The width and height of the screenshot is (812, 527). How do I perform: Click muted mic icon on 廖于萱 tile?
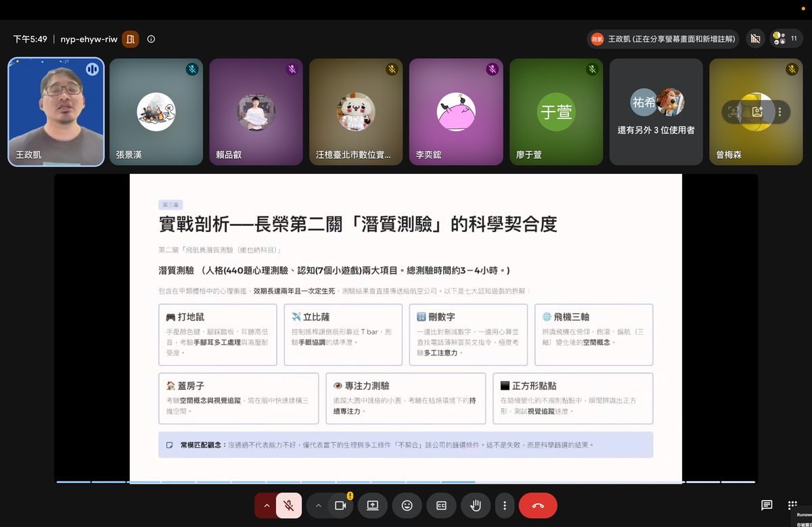point(592,69)
